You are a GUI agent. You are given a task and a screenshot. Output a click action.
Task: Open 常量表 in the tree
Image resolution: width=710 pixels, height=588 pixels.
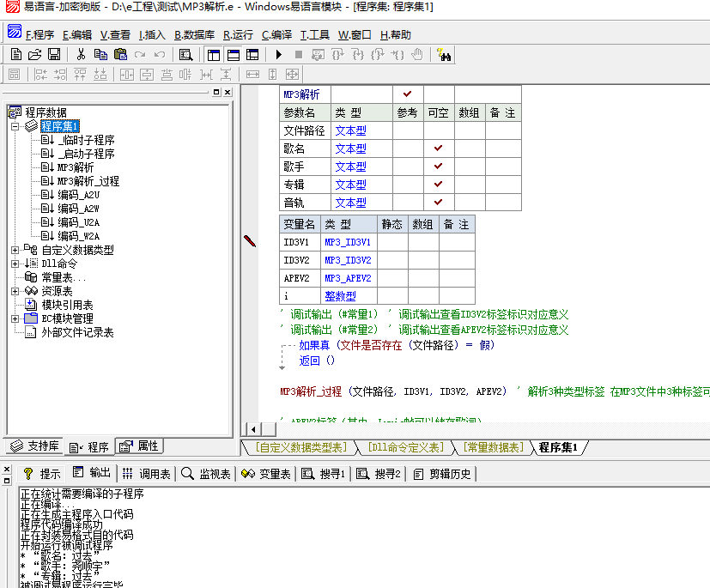[x=64, y=277]
